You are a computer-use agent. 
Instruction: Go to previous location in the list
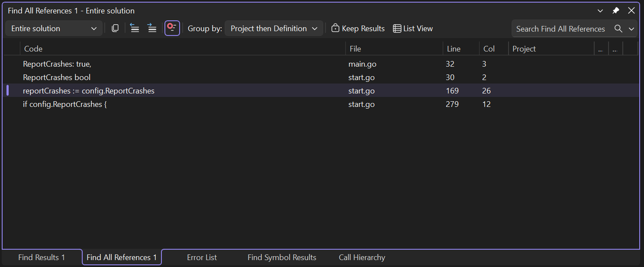(135, 29)
